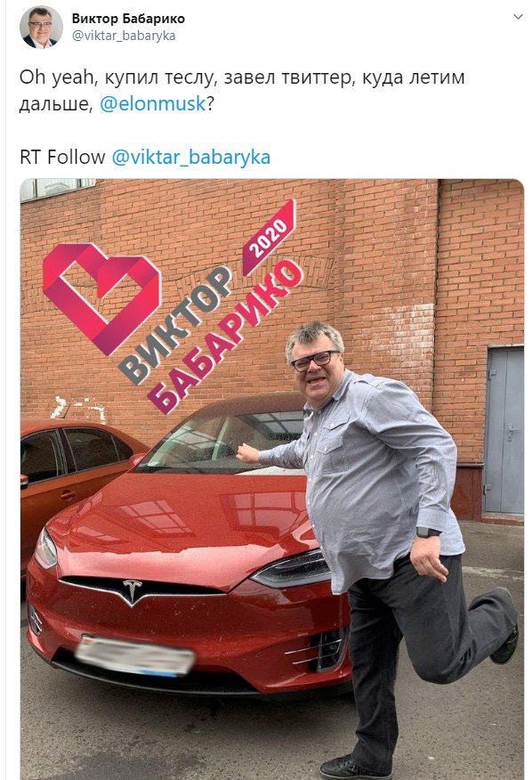This screenshot has width=532, height=780.
Task: Click the blurred license plate
Action: pyautogui.click(x=134, y=655)
